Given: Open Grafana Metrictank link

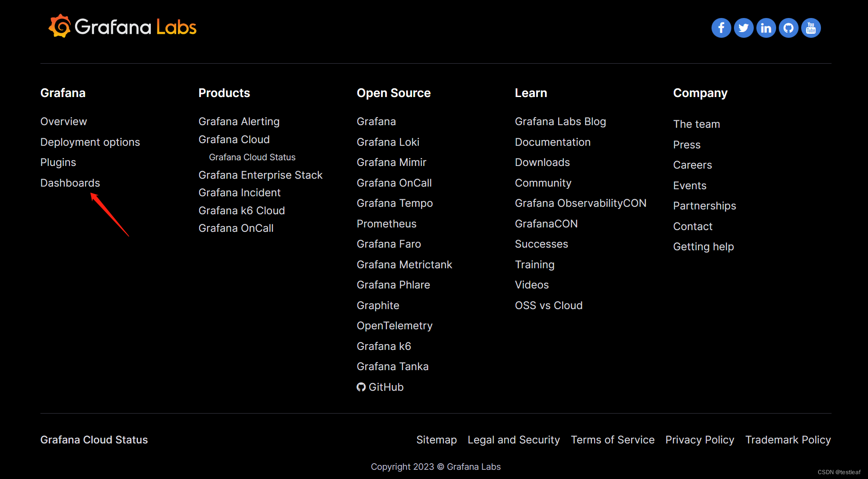Looking at the screenshot, I should tap(404, 264).
